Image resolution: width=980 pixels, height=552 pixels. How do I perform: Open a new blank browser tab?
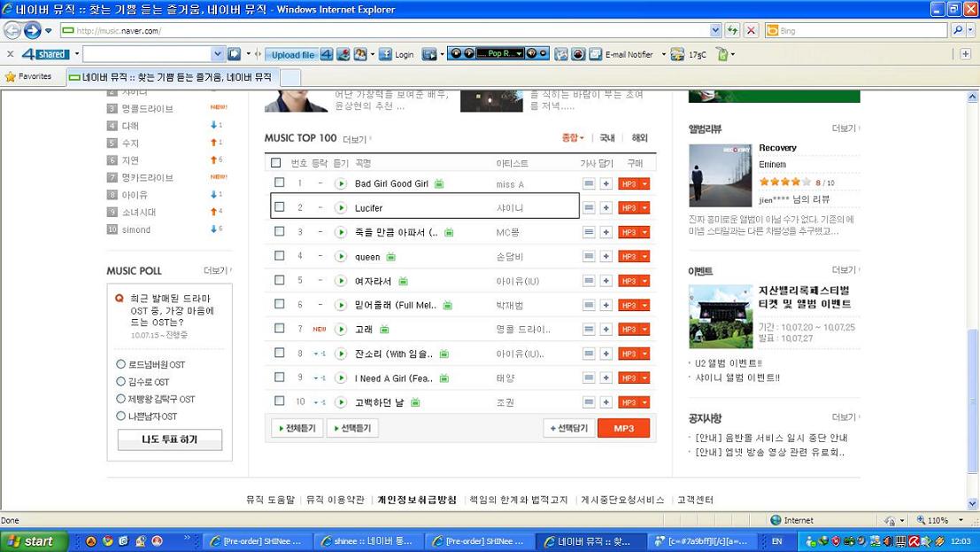290,78
